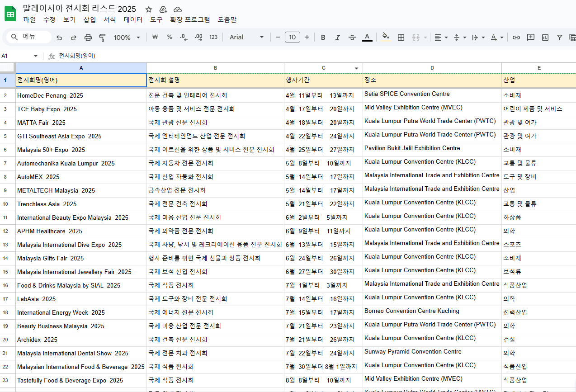Click the formula bar showing 전시회명(영어)
The height and width of the screenshot is (392, 576).
316,56
